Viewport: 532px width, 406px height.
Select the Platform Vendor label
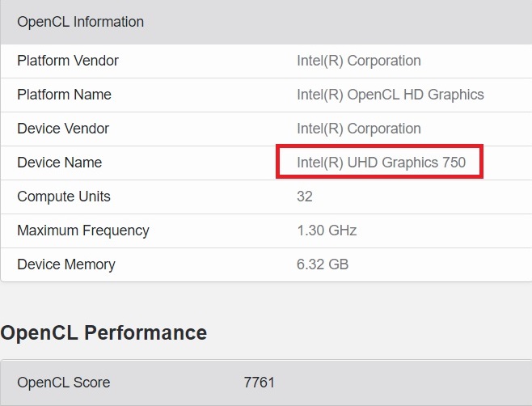coord(68,61)
